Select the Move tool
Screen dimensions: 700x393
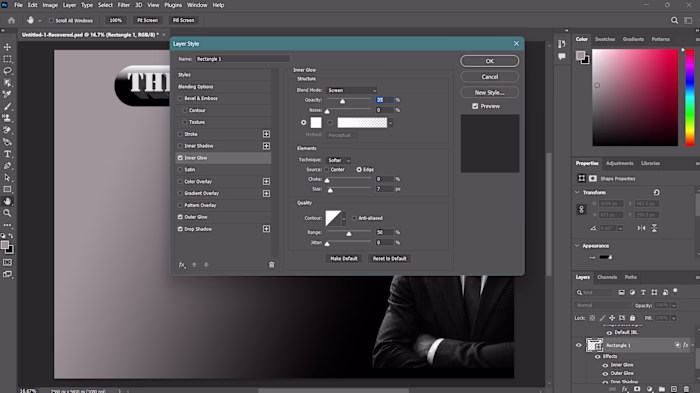[8, 47]
